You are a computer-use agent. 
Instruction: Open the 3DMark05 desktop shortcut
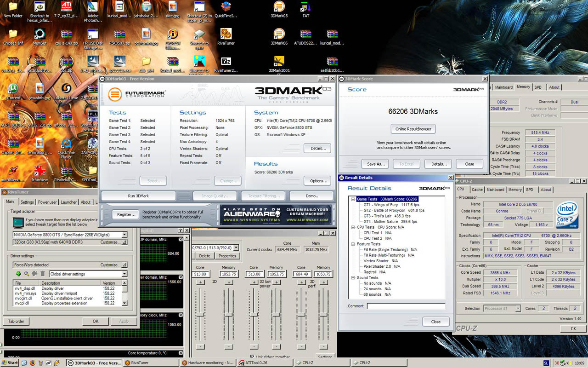click(279, 10)
